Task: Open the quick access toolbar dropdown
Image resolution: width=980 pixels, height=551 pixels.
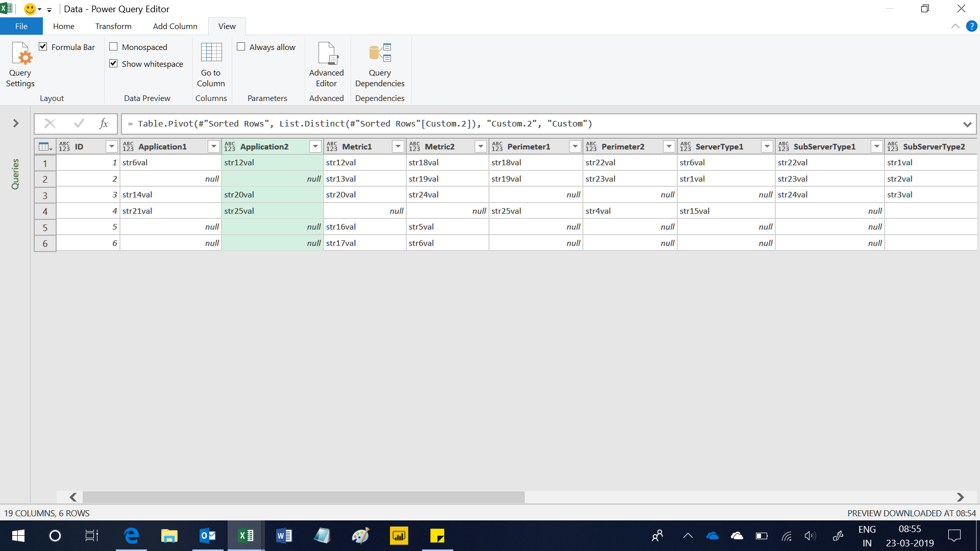Action: (x=49, y=10)
